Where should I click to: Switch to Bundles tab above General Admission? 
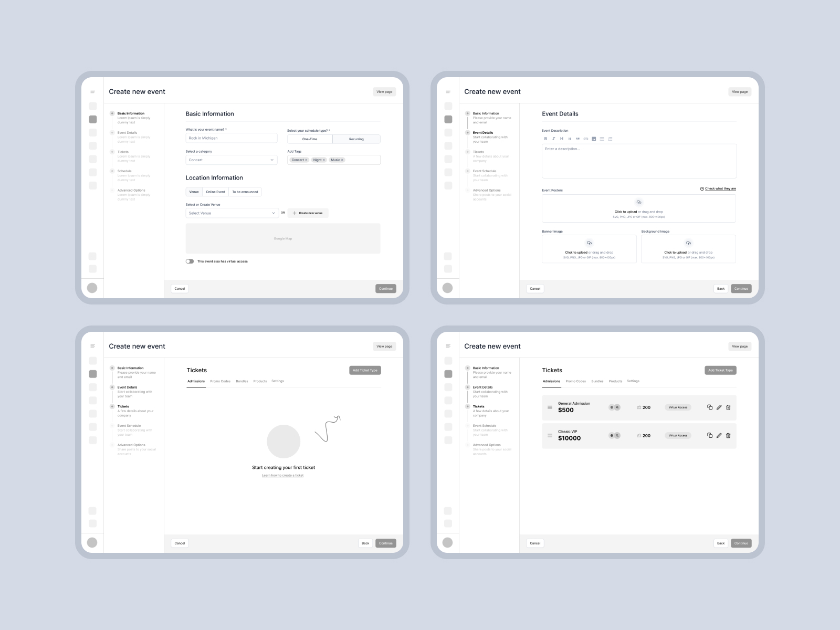[597, 382]
